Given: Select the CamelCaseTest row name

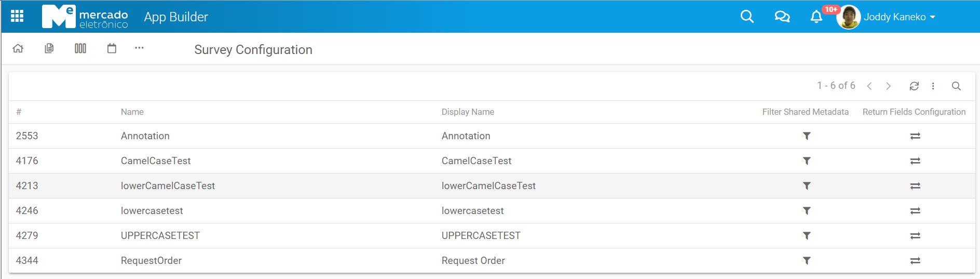Looking at the screenshot, I should [156, 161].
